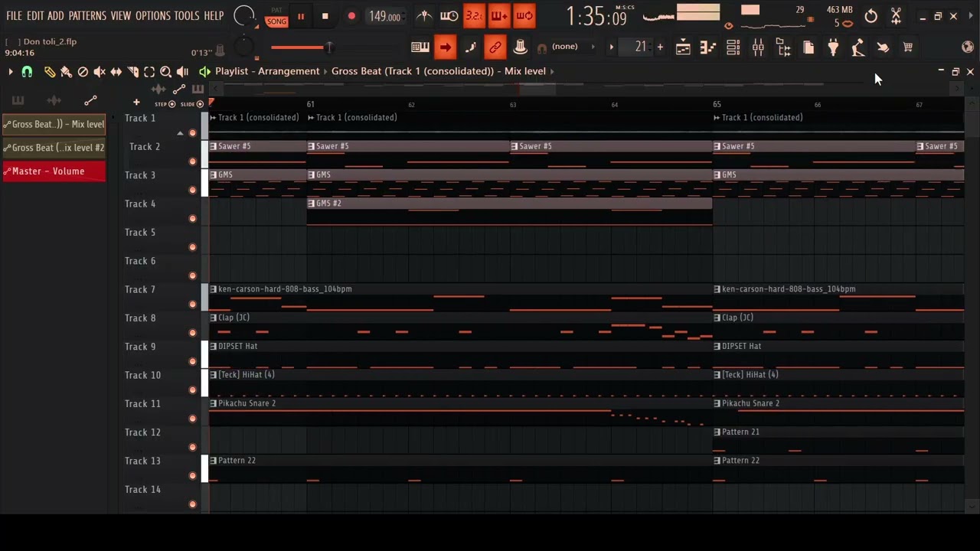This screenshot has height=551, width=980.
Task: Toggle blend recording overdub icon
Action: pos(499,16)
